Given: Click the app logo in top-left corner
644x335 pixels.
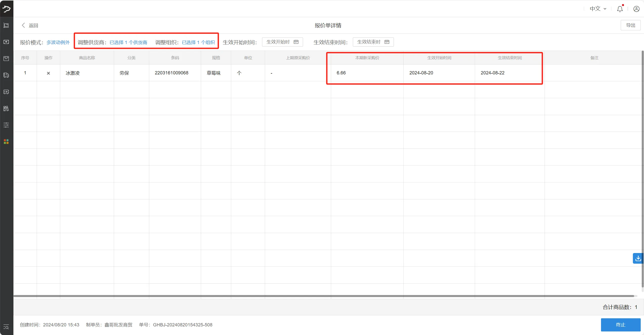Looking at the screenshot, I should click(x=7, y=8).
